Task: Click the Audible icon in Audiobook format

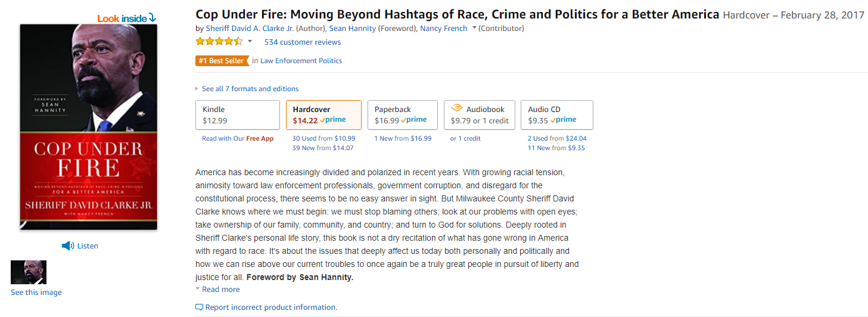Action: (457, 108)
